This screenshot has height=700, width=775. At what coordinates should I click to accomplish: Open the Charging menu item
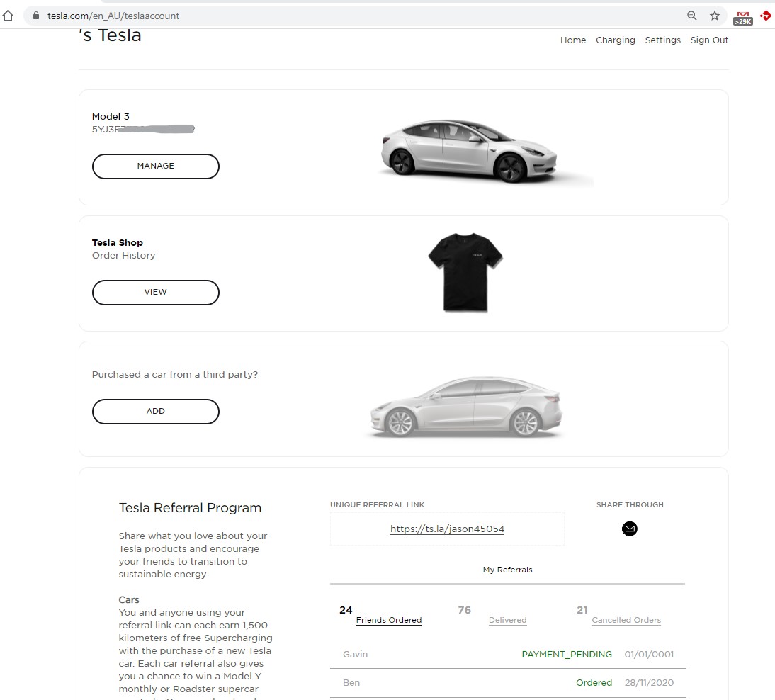[x=616, y=40]
